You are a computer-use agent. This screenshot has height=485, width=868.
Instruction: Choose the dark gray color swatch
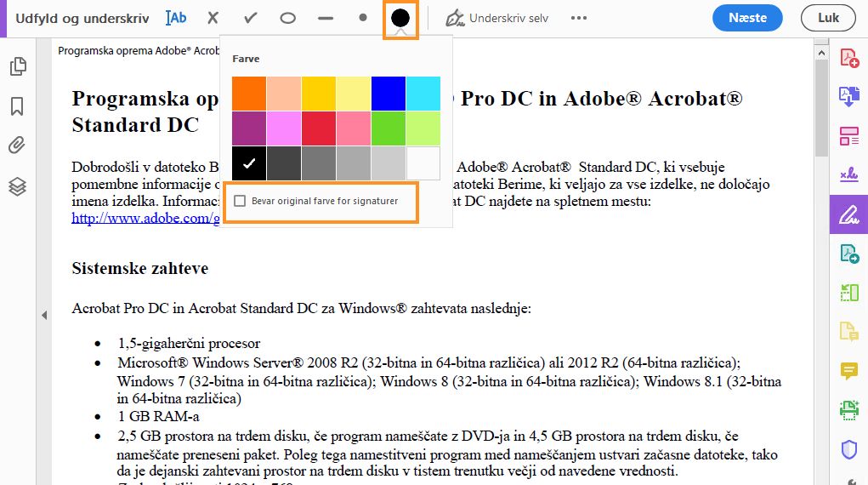[284, 163]
